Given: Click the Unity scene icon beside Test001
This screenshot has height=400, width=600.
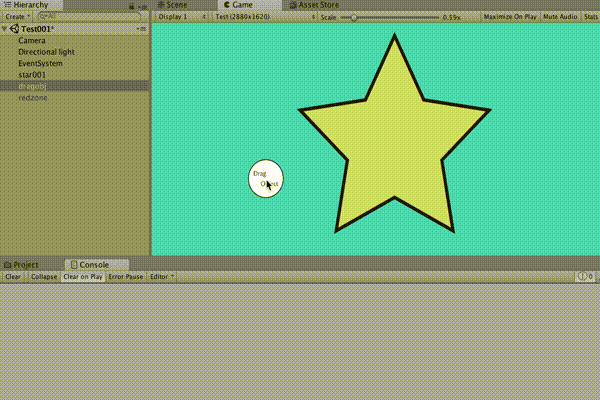Looking at the screenshot, I should 15,29.
